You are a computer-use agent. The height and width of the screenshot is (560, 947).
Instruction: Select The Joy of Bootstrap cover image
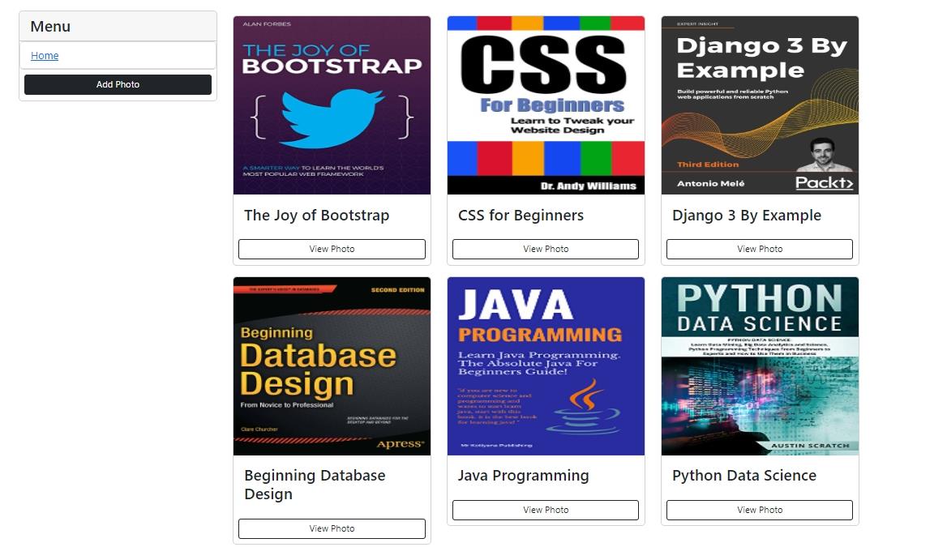tap(332, 105)
